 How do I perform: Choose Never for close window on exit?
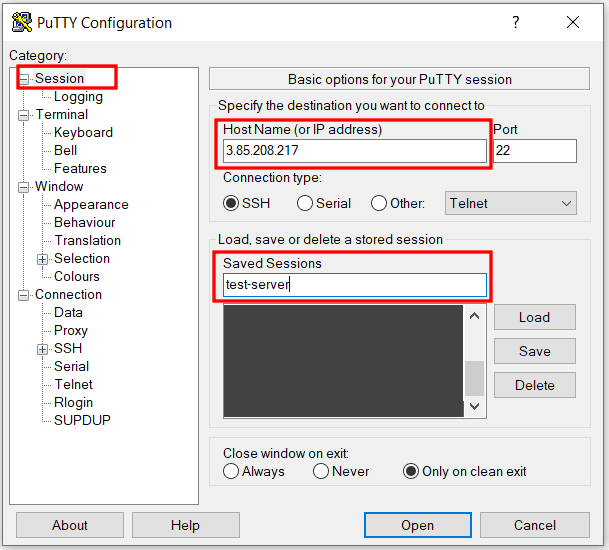[x=321, y=471]
